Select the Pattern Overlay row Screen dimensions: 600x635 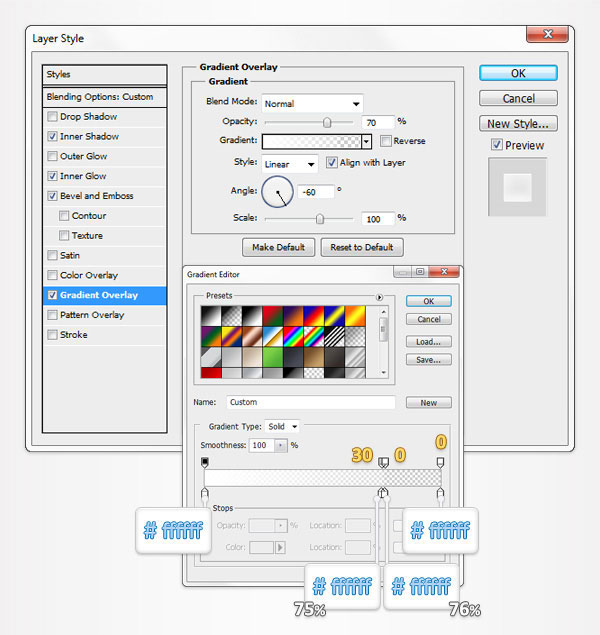point(104,315)
